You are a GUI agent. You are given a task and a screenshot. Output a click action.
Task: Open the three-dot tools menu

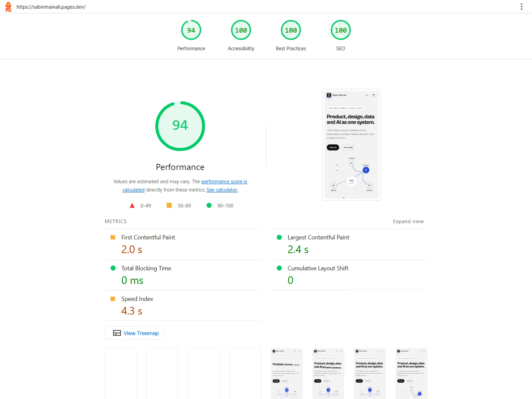(x=521, y=7)
